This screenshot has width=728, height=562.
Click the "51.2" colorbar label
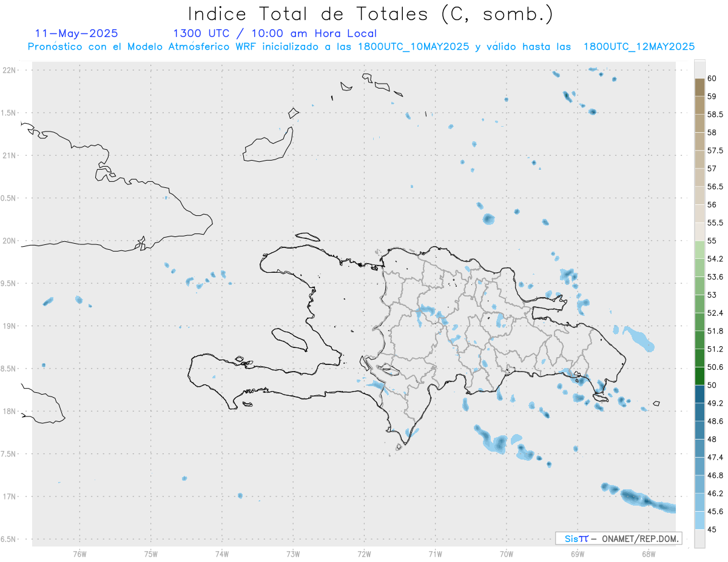[x=715, y=349]
